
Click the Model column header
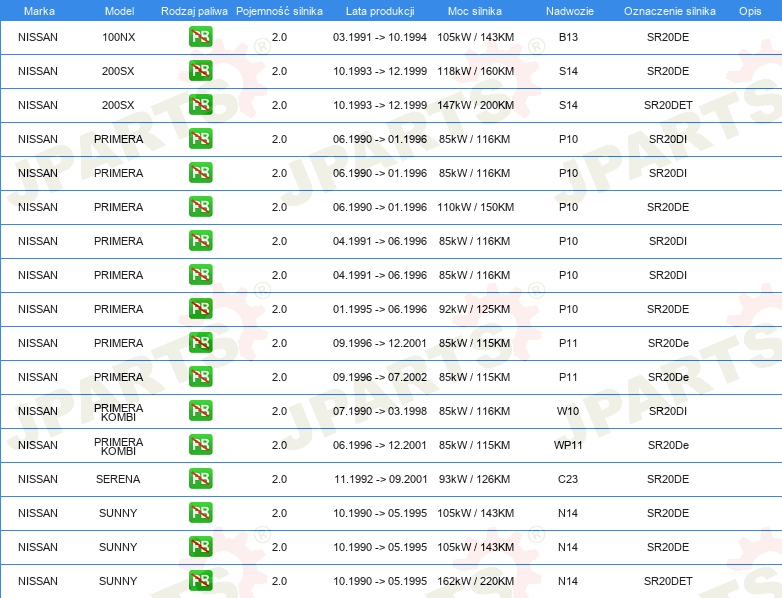coord(119,11)
